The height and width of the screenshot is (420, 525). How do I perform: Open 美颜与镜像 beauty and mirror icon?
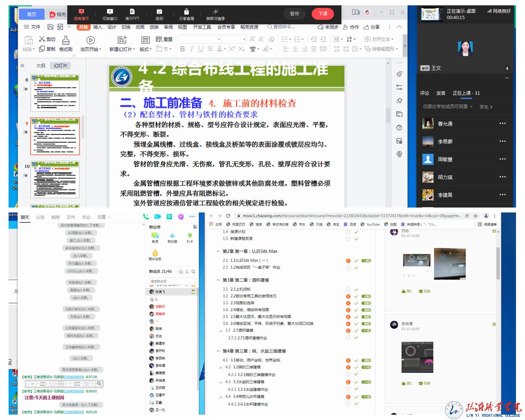[215, 12]
